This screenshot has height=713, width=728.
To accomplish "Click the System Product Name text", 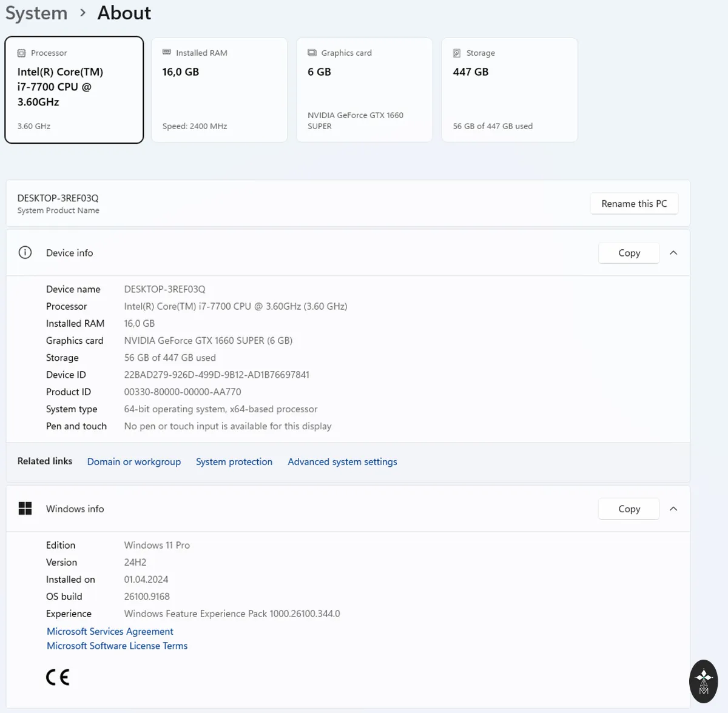I will click(58, 210).
